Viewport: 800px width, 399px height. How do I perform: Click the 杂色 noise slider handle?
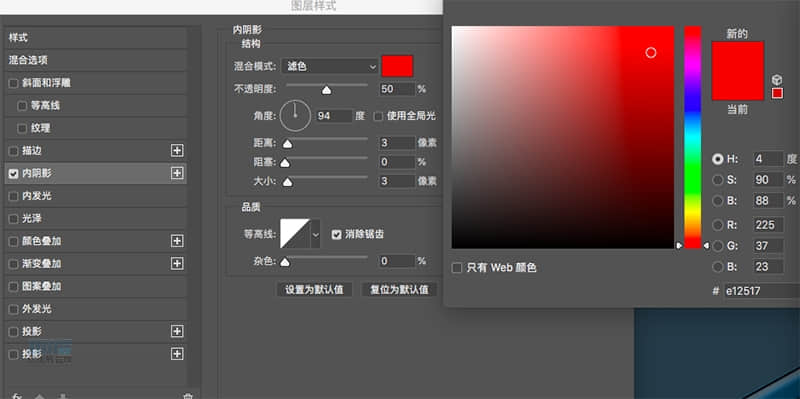tap(285, 262)
